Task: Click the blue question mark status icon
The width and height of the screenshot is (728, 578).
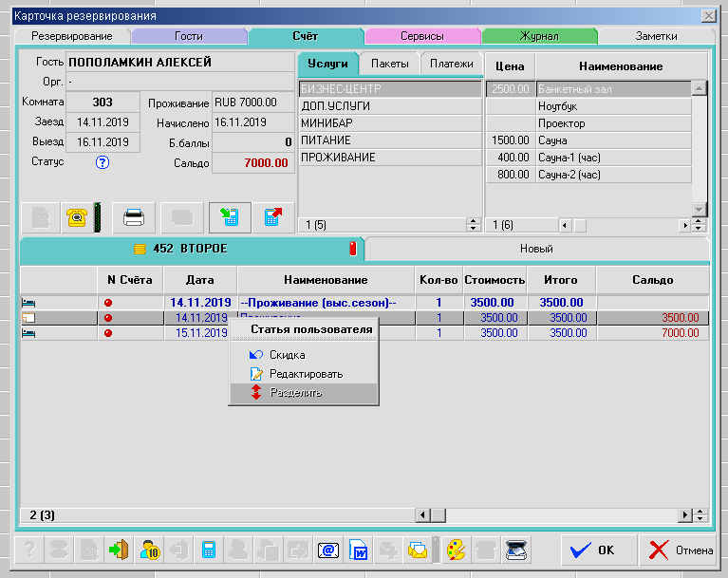Action: [103, 162]
